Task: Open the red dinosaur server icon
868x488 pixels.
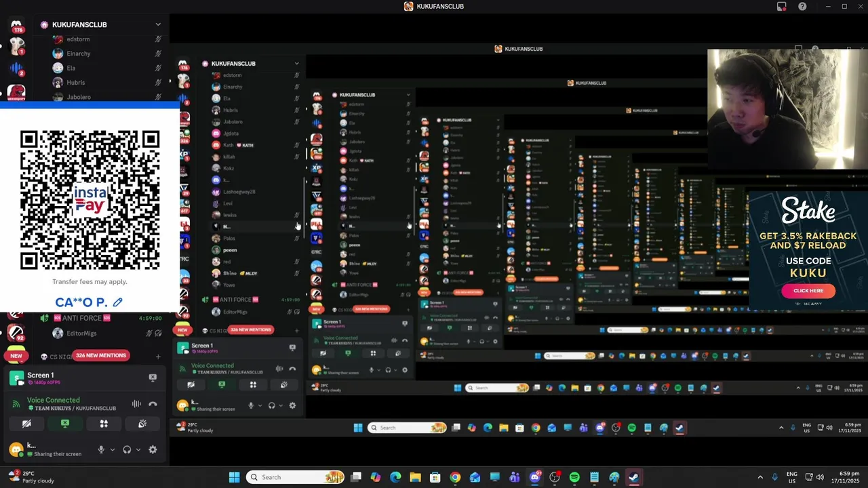Action: 16,92
